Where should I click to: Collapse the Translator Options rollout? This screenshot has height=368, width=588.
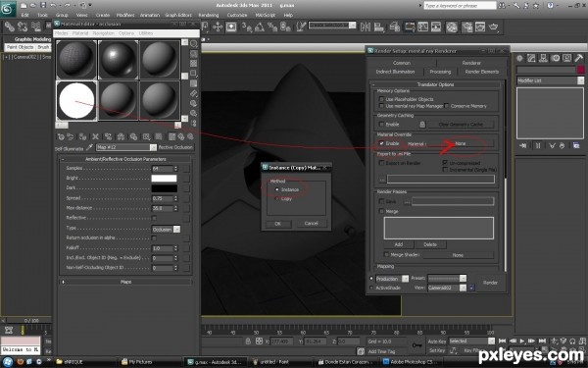pos(436,84)
